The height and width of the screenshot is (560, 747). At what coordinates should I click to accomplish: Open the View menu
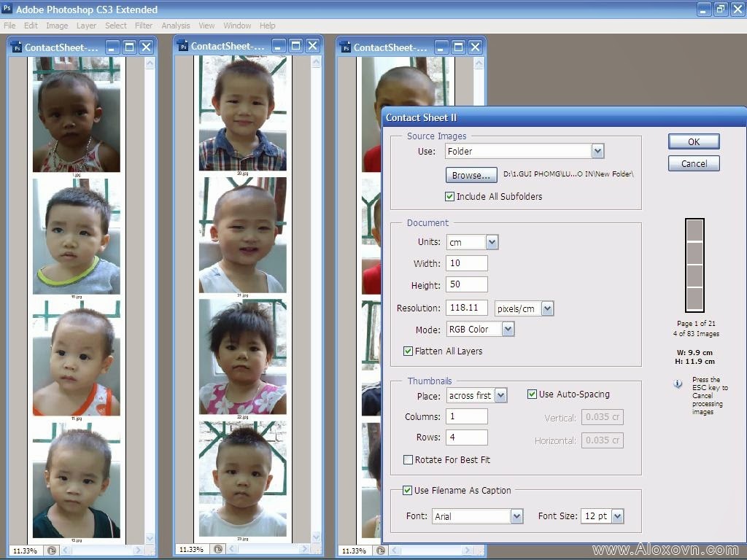[206, 26]
